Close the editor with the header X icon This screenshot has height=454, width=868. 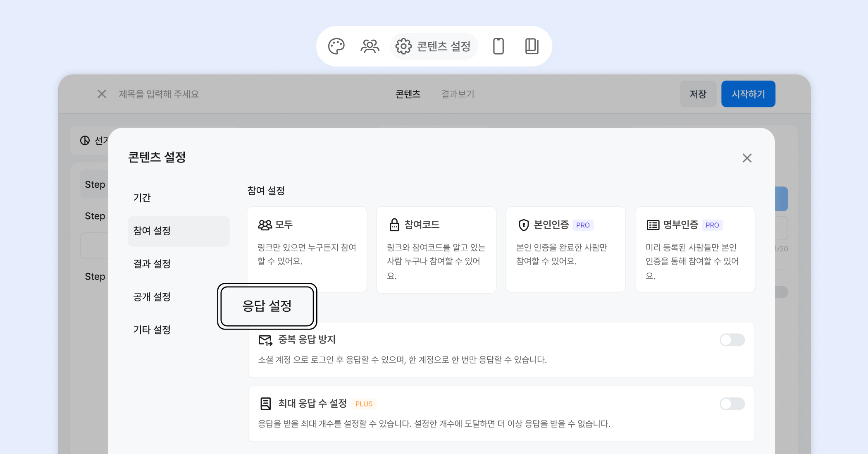tap(102, 94)
